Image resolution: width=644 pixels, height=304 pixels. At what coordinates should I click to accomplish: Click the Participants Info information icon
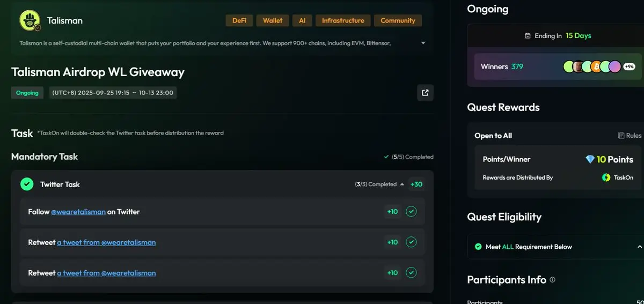point(553,280)
